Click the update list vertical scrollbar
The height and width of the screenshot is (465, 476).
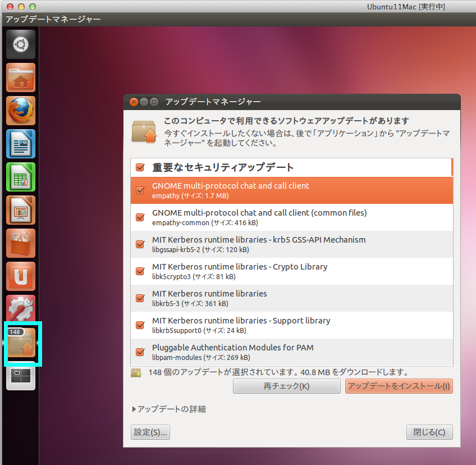[x=452, y=167]
